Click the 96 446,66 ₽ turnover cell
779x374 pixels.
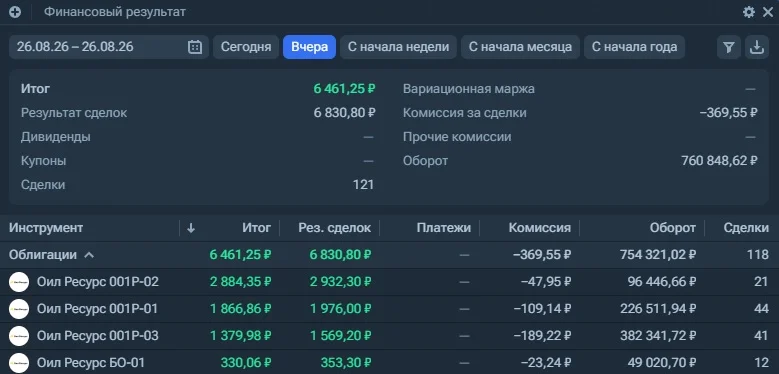(x=662, y=282)
